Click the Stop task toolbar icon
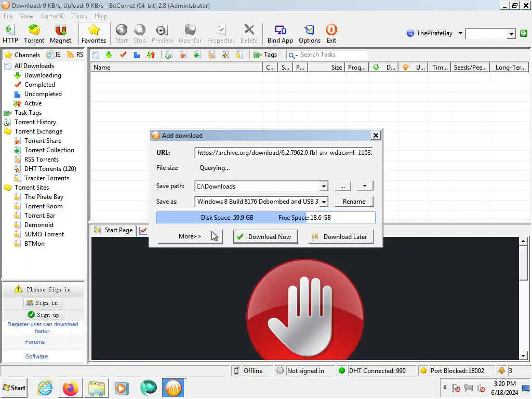Screen dimensions: 532x399 click(x=139, y=34)
